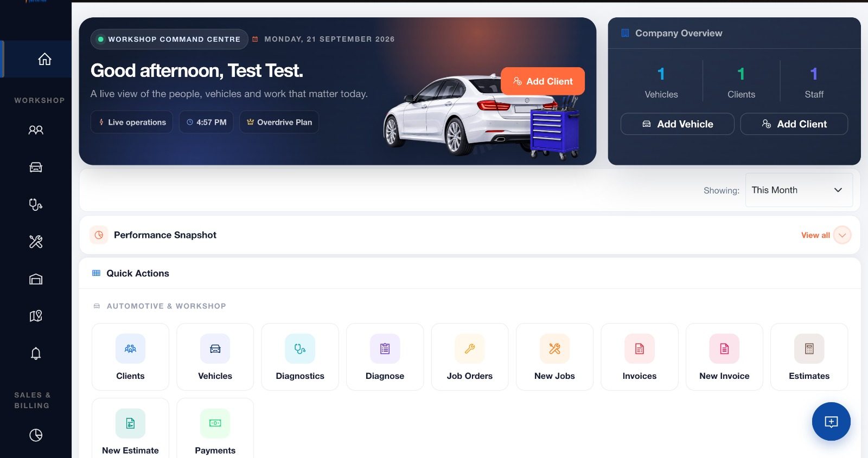Open the New Estimate quick action card
Image resolution: width=868 pixels, height=458 pixels.
coord(130,428)
